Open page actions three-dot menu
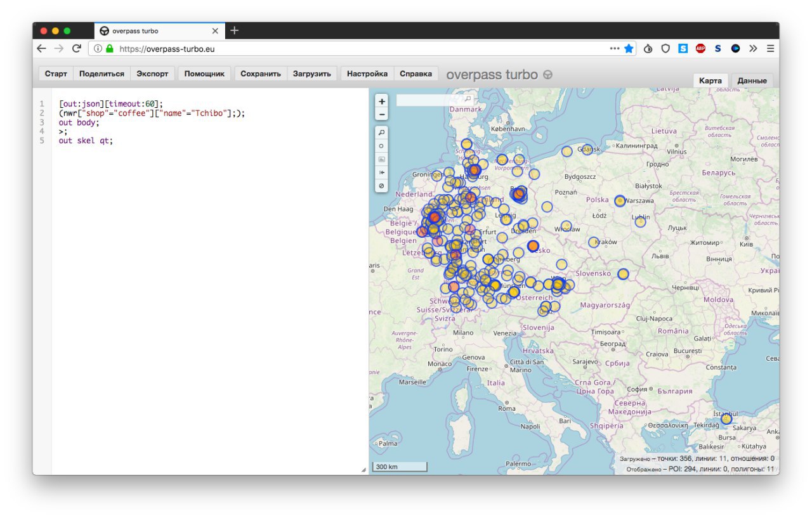The height and width of the screenshot is (518, 812). tap(614, 48)
